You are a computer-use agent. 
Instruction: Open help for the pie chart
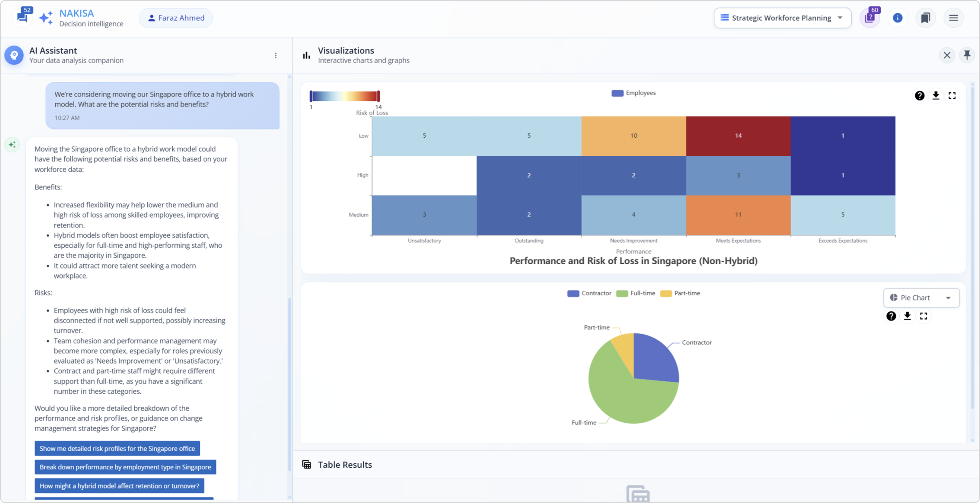[891, 316]
